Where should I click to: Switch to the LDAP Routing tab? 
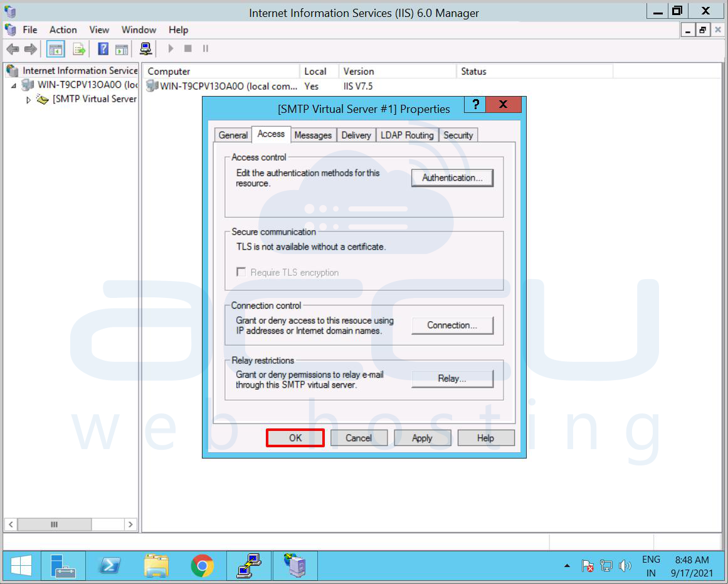[x=407, y=135]
